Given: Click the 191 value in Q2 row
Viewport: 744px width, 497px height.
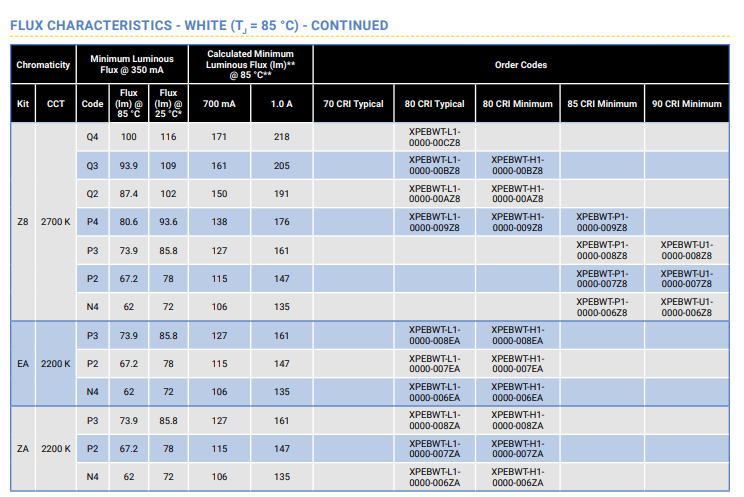Looking at the screenshot, I should [x=282, y=194].
